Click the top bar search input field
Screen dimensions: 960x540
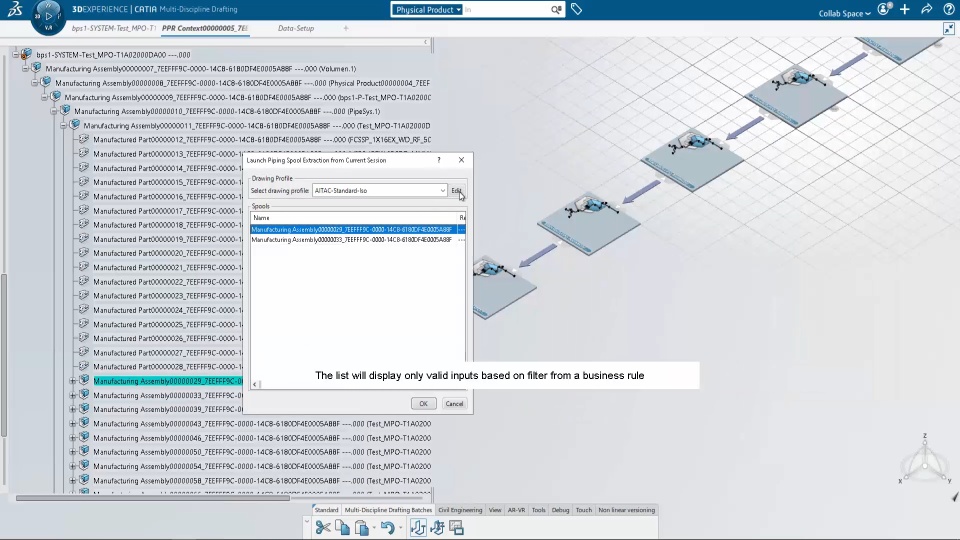coord(506,9)
